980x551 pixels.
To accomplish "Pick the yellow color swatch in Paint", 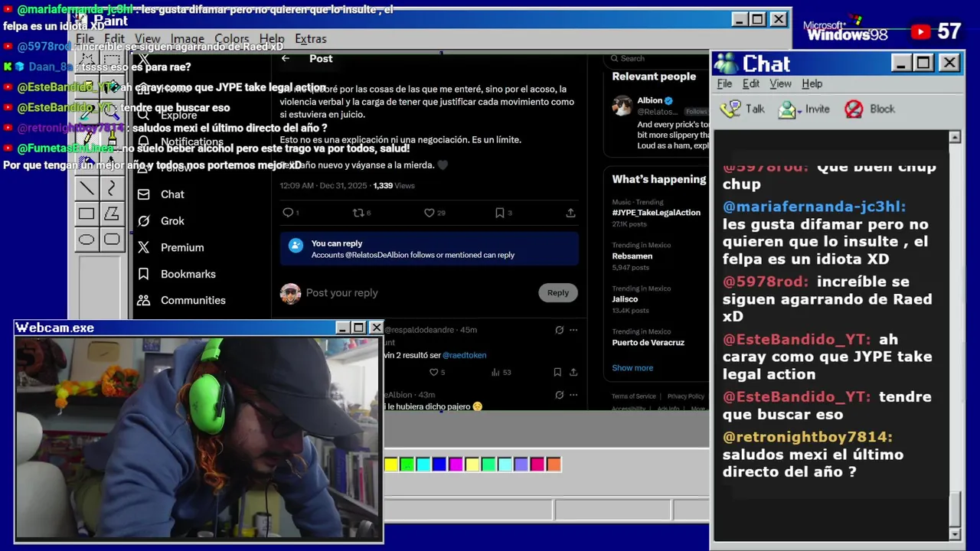I will 391,464.
